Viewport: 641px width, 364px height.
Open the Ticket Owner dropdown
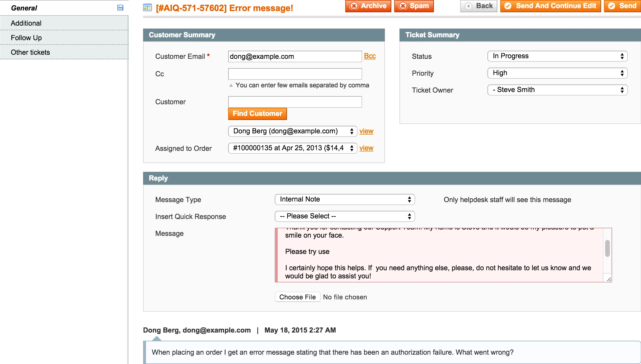pos(557,90)
